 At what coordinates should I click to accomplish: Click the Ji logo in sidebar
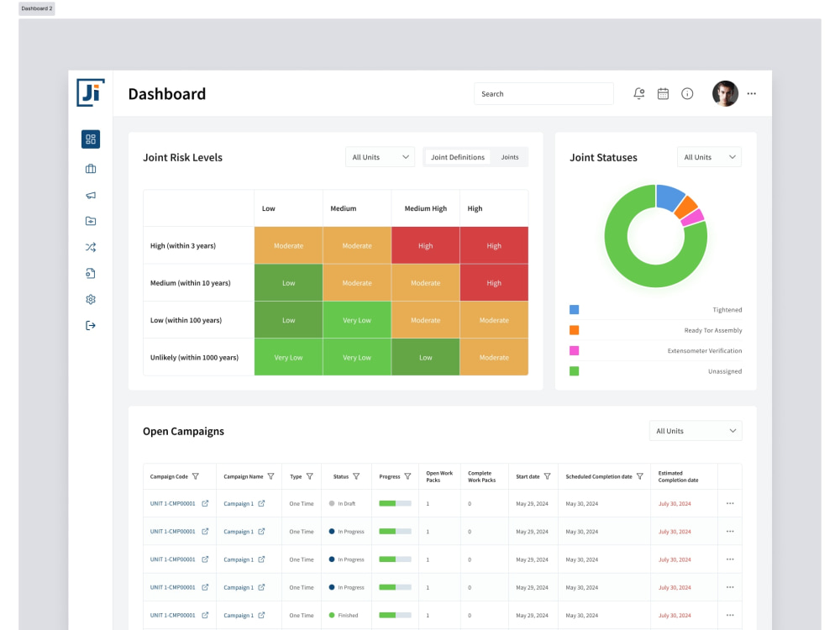point(91,92)
